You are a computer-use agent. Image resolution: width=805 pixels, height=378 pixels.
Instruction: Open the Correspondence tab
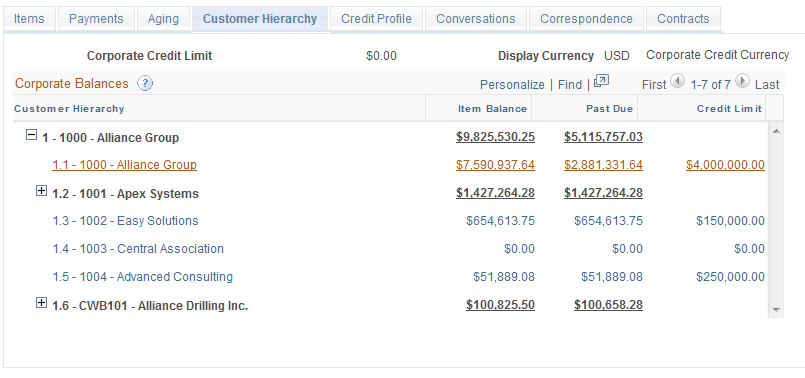(586, 19)
